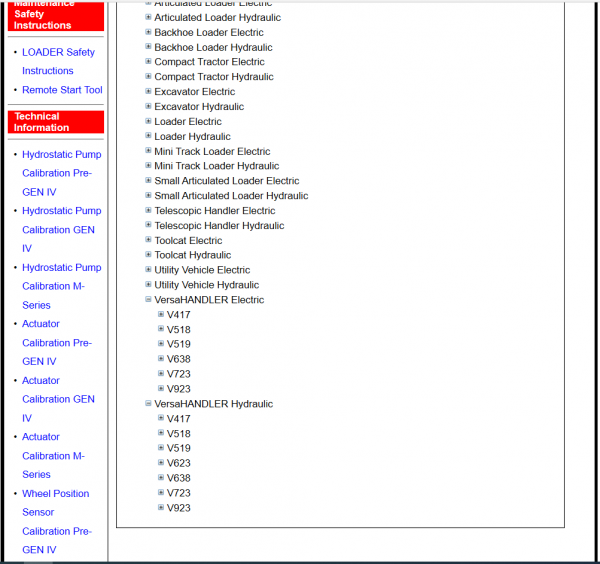Expand V518 under VersaHANDLER Hydraulic
600x564 pixels.
point(161,433)
